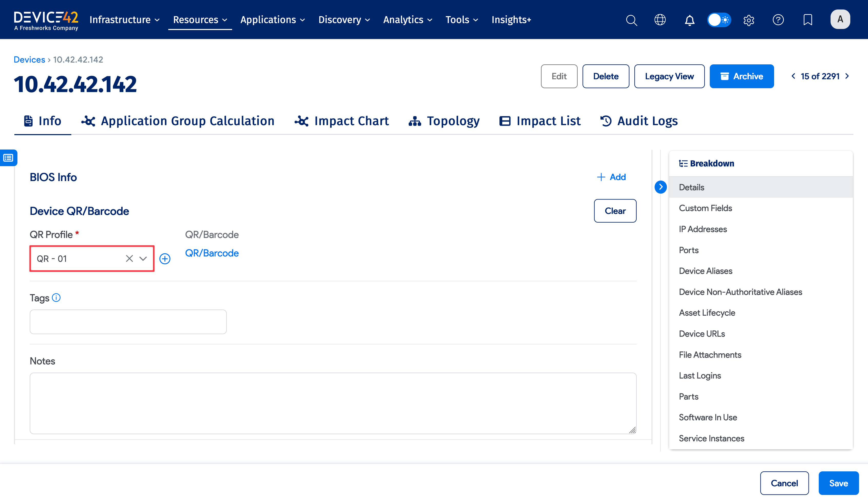Click into the Tags input field
The image size is (868, 497).
pos(128,322)
